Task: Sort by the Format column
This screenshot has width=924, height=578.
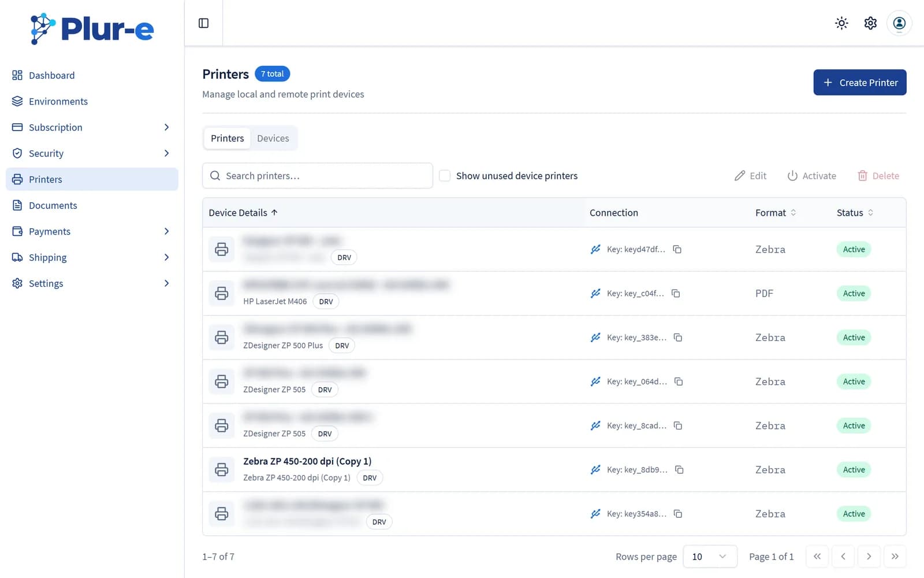Action: 776,213
